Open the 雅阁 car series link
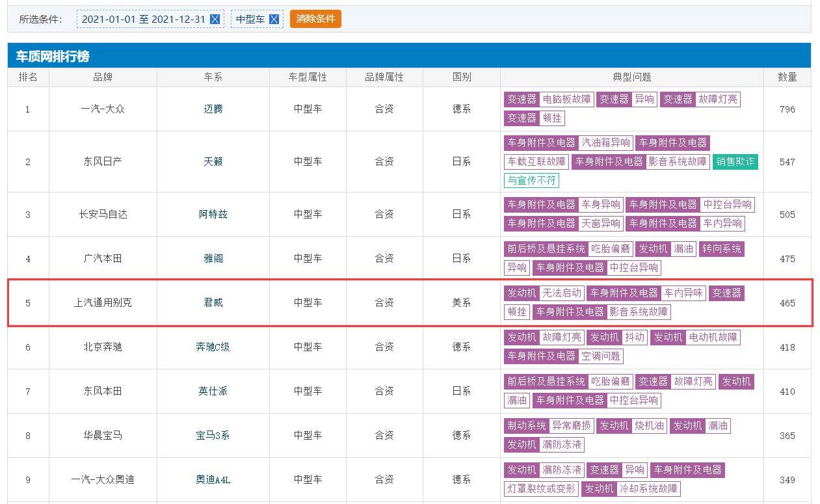The height and width of the screenshot is (504, 820). (x=213, y=258)
